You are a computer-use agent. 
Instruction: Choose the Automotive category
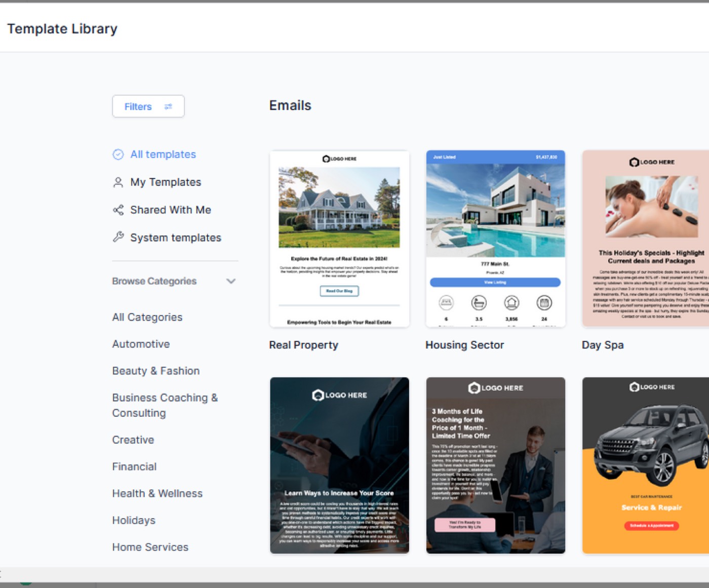pyautogui.click(x=141, y=344)
